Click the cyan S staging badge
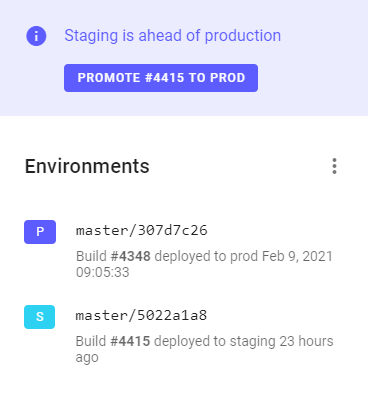Screen dimensions: 368x402 [39, 317]
